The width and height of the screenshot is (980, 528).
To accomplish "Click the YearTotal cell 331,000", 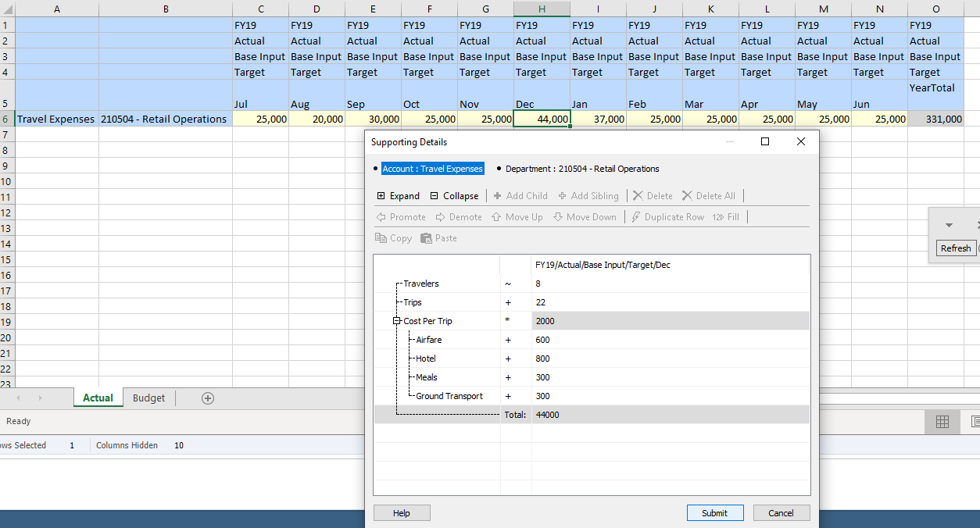I will point(935,119).
